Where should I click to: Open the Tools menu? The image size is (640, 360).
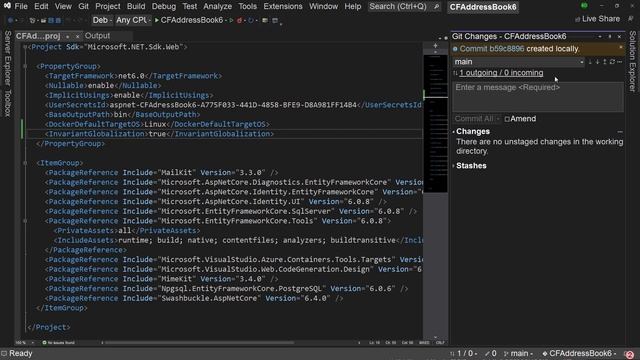point(248,7)
